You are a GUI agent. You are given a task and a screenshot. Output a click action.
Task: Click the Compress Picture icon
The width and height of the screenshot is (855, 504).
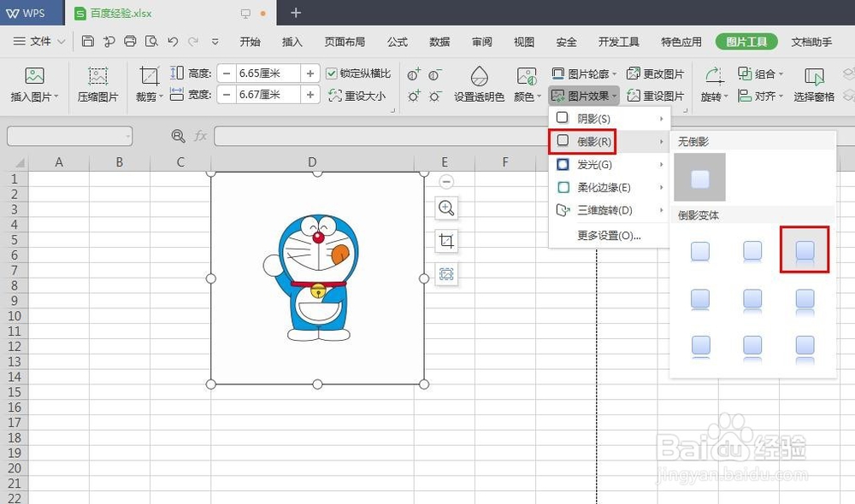[97, 76]
